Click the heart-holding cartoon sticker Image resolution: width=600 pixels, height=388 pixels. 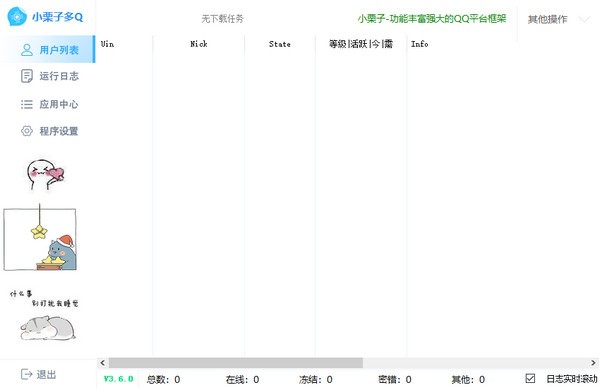point(46,174)
